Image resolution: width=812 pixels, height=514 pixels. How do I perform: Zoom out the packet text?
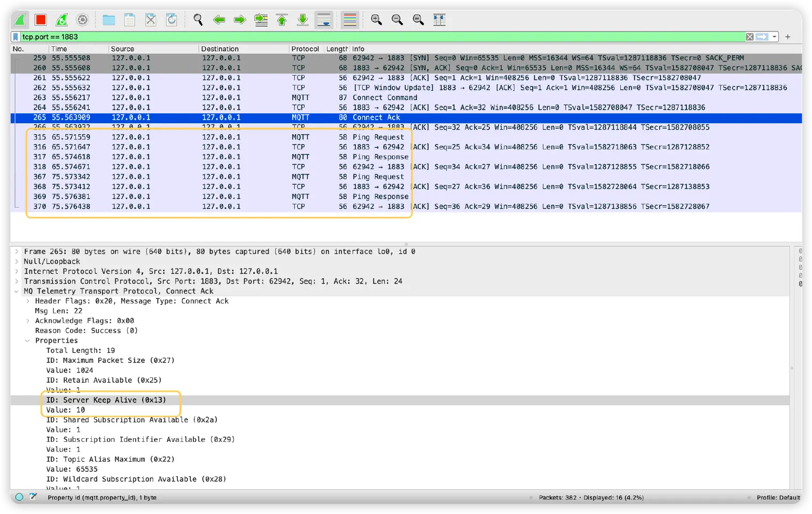point(397,20)
